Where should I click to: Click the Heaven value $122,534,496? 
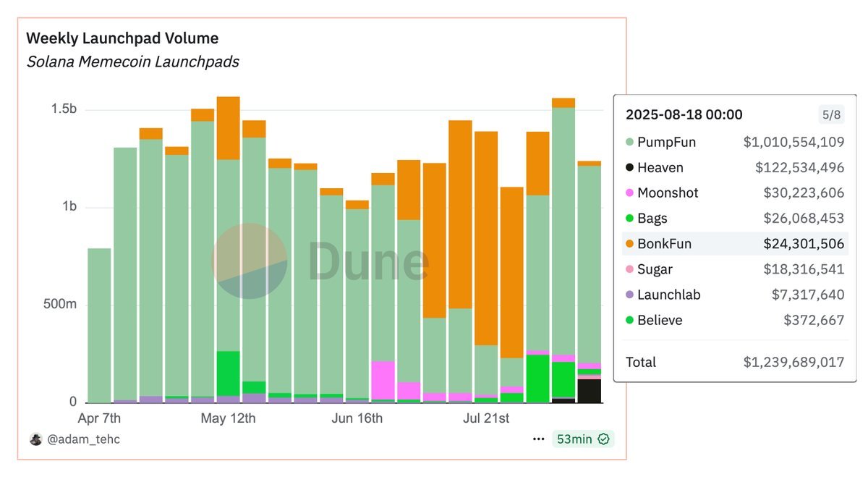[x=799, y=168]
